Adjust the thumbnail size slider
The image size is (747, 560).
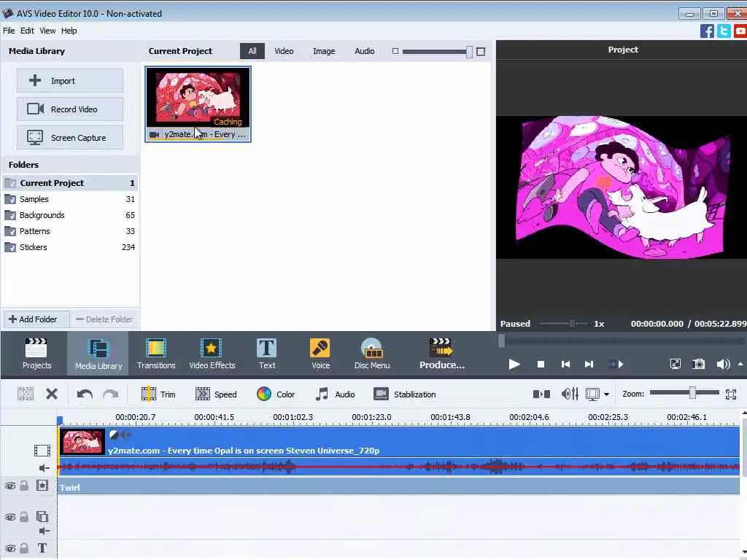(469, 52)
